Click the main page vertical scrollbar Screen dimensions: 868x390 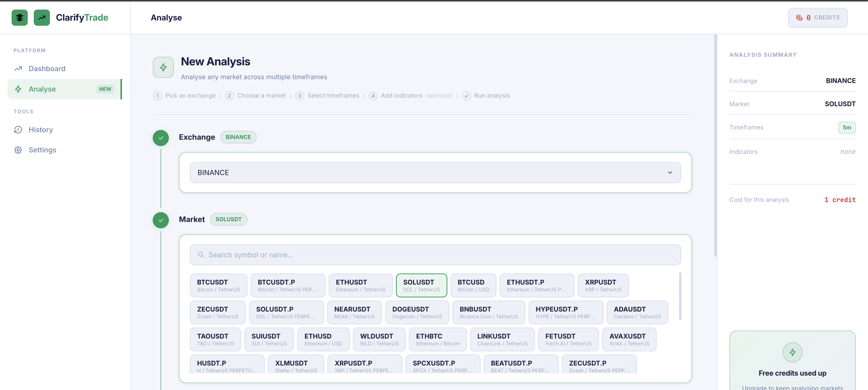pos(715,146)
